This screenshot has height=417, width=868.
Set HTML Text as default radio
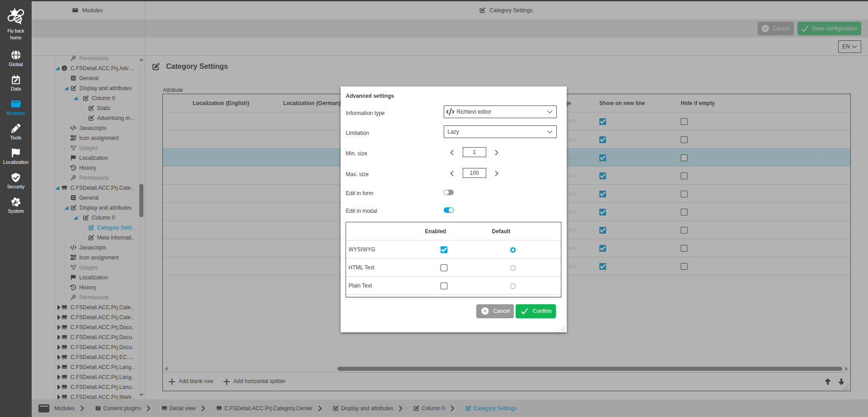pyautogui.click(x=513, y=268)
